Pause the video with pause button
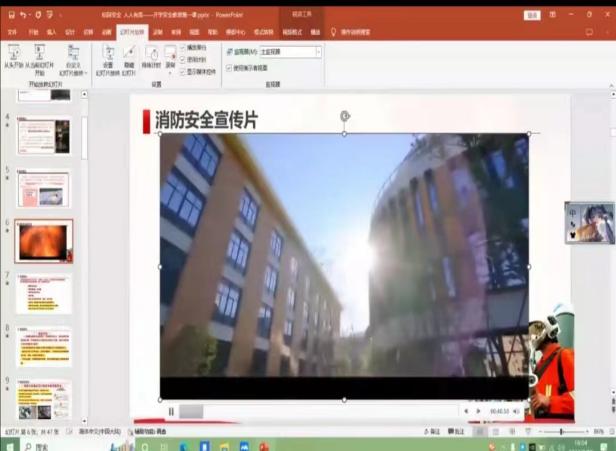This screenshot has width=616, height=451. pos(171,411)
